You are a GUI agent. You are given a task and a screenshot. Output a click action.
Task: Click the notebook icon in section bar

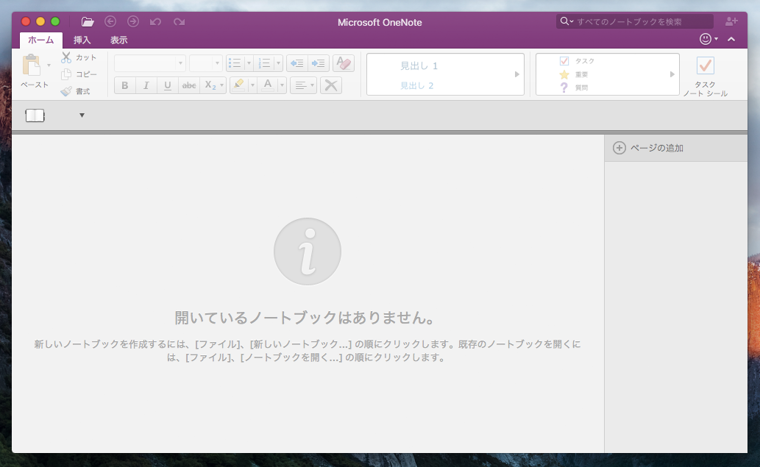(x=35, y=115)
